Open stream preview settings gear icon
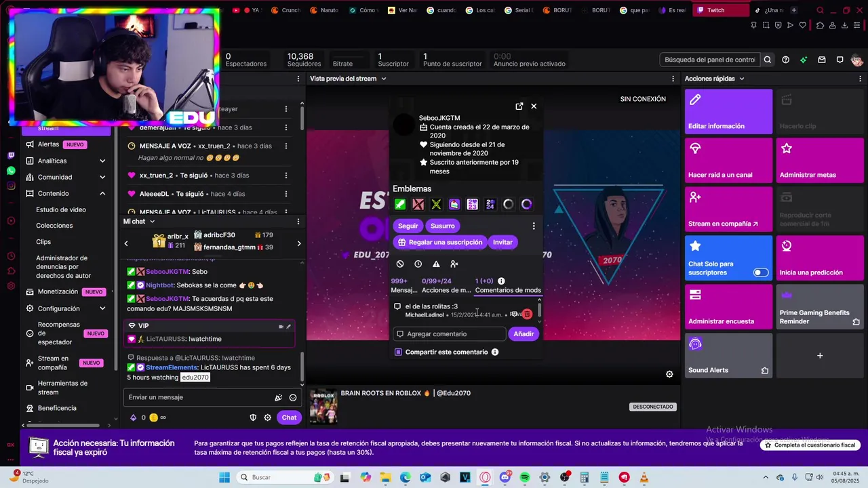This screenshot has height=488, width=868. click(x=669, y=374)
